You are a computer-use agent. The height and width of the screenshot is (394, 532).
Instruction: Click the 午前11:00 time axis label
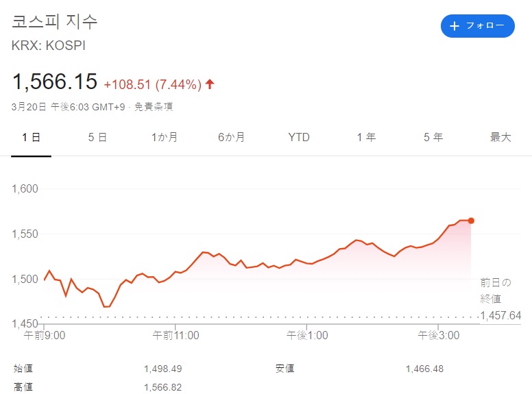pos(176,335)
